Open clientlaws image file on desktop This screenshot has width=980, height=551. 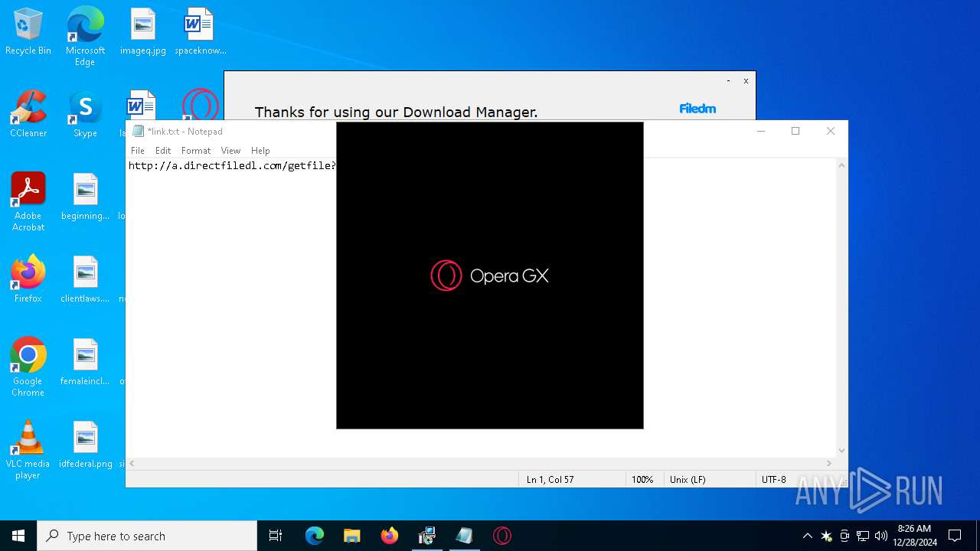[85, 280]
